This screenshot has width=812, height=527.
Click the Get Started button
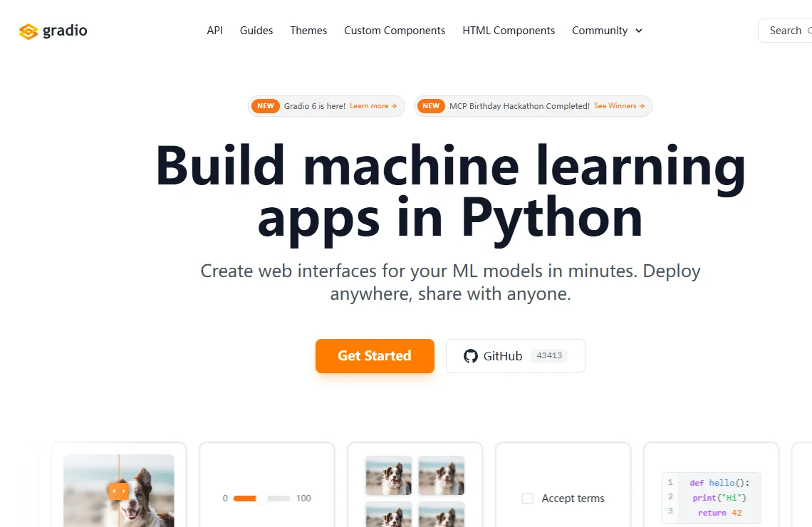tap(375, 356)
